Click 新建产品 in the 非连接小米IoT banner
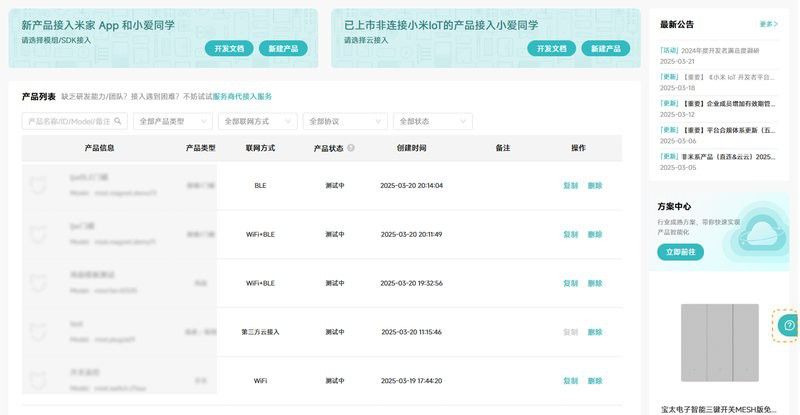800x415 pixels. tap(606, 48)
